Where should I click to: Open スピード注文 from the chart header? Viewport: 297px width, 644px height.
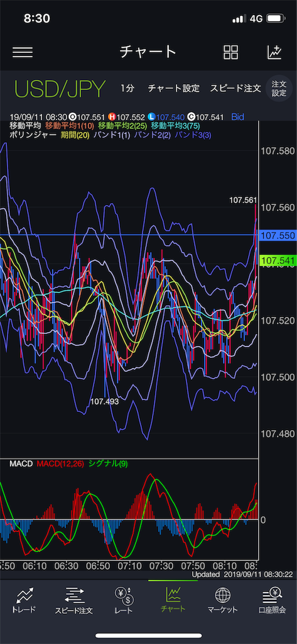[x=235, y=88]
